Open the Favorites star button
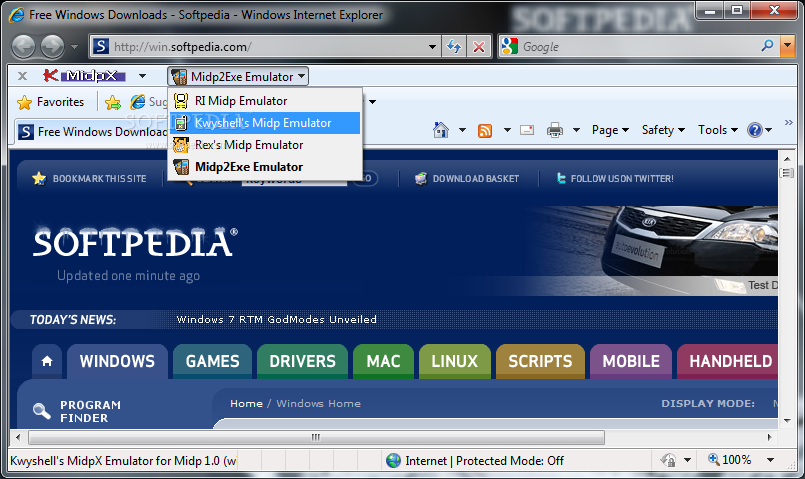The width and height of the screenshot is (805, 479). (50, 102)
